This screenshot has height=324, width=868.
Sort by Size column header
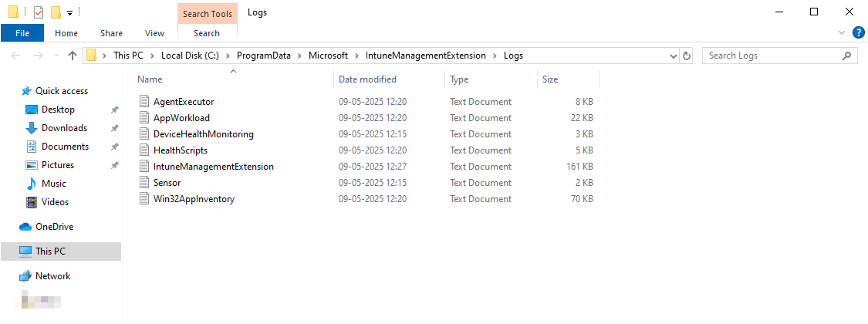coord(569,79)
